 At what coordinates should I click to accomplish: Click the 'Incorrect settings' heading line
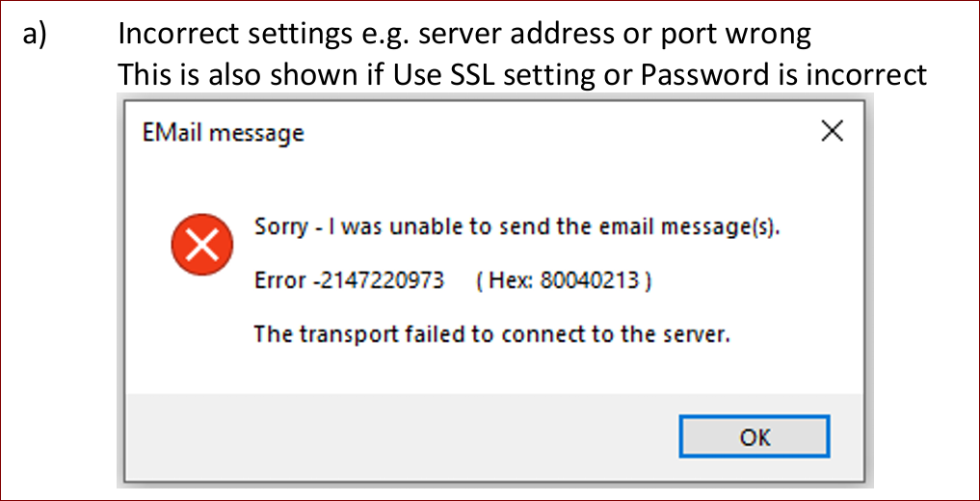pyautogui.click(x=464, y=36)
